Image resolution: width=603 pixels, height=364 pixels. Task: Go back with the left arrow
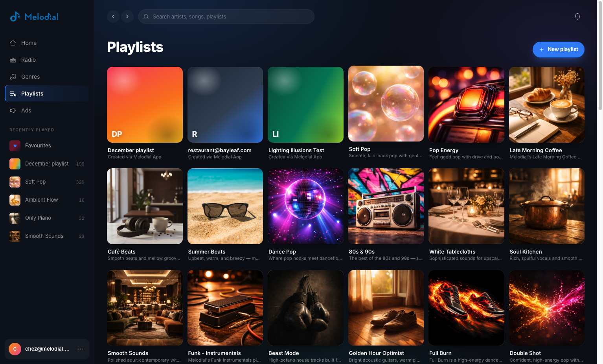113,17
